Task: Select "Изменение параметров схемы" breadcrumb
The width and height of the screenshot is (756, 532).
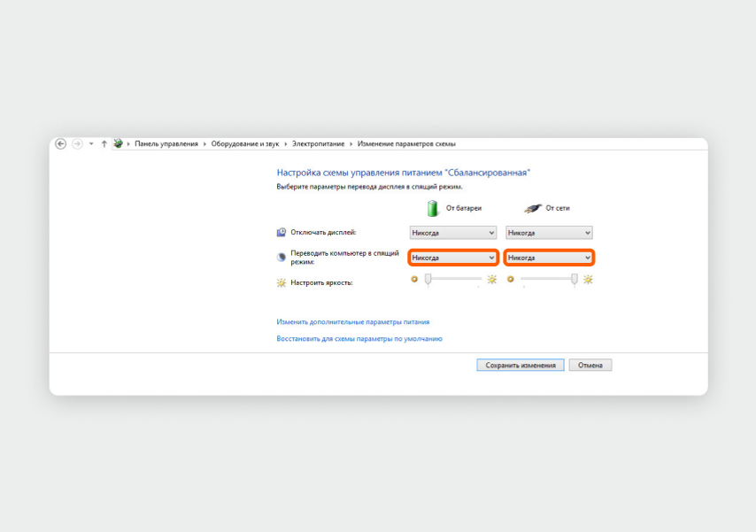Action: 406,143
